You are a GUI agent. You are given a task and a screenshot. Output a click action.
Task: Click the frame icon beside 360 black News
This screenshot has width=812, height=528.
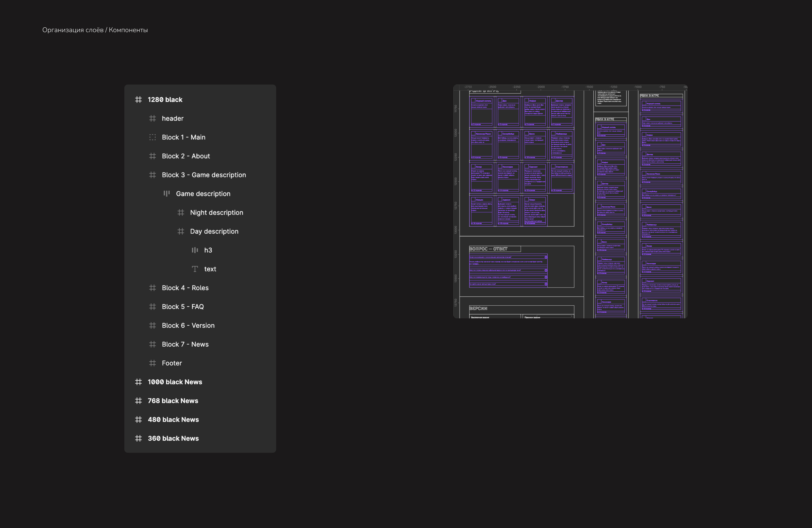tap(138, 439)
